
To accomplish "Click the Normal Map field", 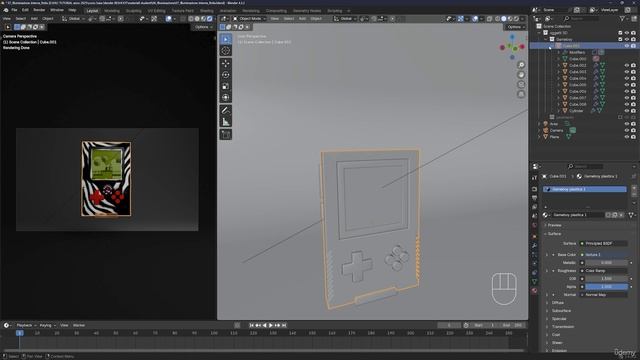I will (604, 295).
